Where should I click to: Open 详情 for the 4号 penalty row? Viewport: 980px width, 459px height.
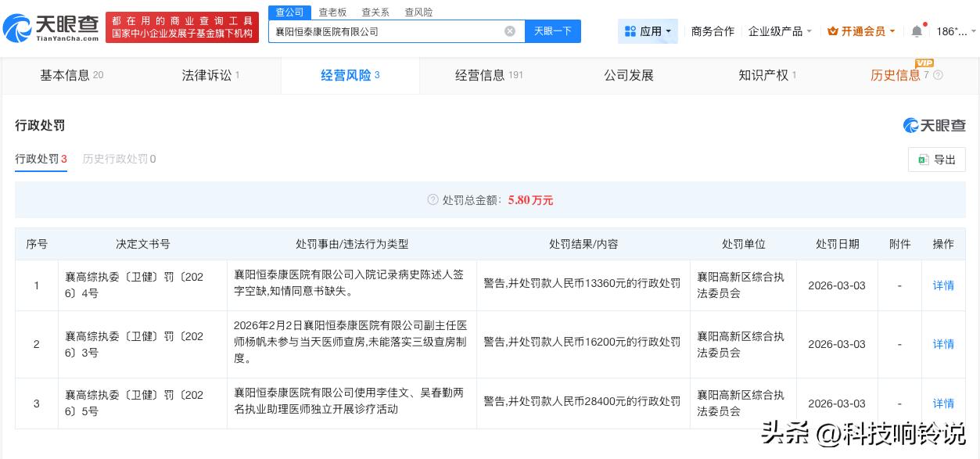click(943, 285)
